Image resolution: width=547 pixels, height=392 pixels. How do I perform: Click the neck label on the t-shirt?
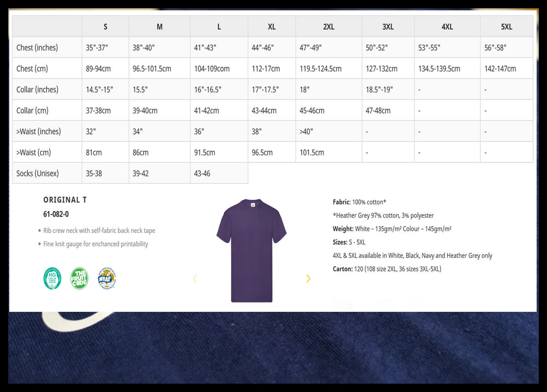pos(251,204)
